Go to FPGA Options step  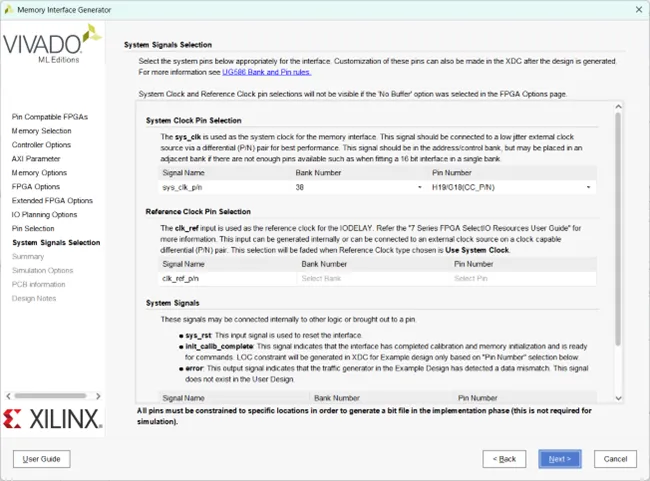tap(36, 187)
